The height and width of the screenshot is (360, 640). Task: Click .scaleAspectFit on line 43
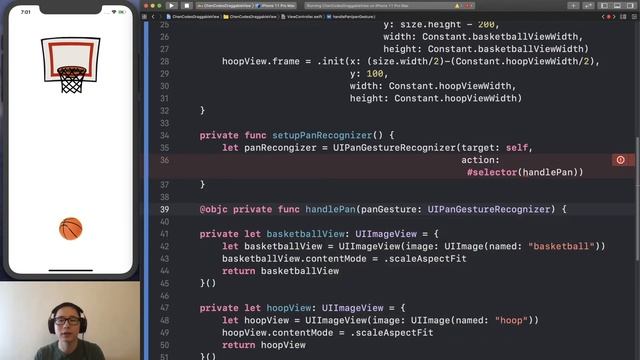pyautogui.click(x=425, y=259)
